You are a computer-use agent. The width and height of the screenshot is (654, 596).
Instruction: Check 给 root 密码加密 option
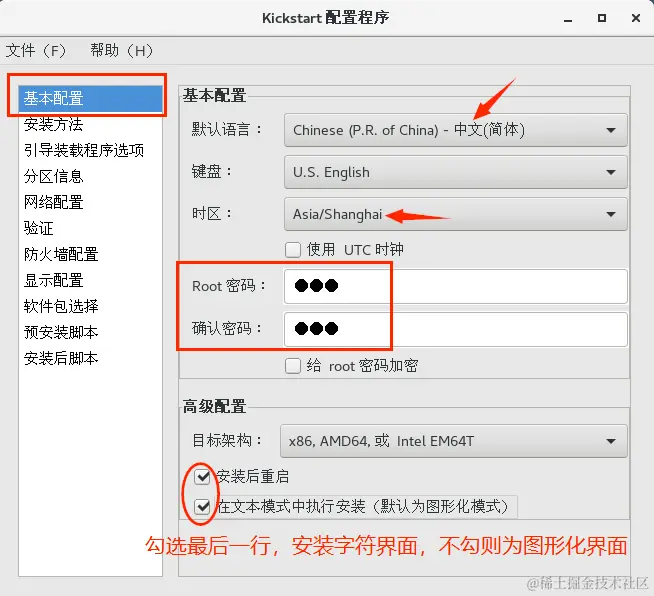[x=293, y=366]
